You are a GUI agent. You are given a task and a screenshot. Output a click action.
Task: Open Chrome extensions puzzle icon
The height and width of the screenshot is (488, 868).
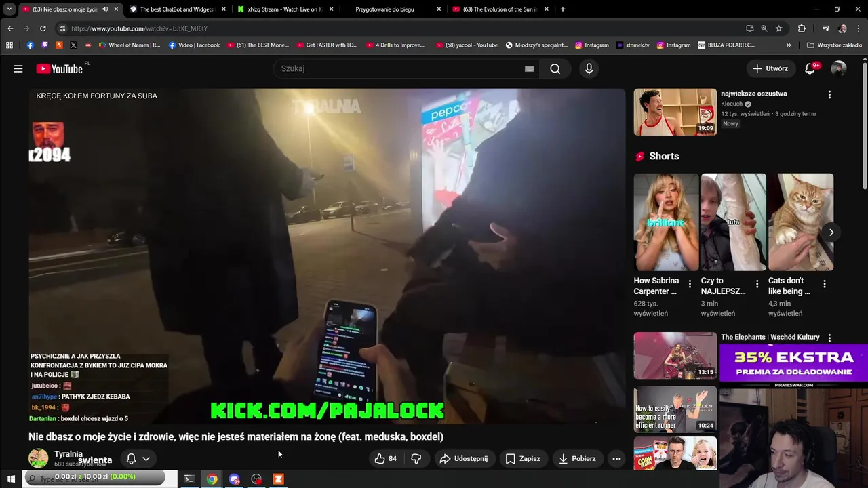tap(802, 28)
